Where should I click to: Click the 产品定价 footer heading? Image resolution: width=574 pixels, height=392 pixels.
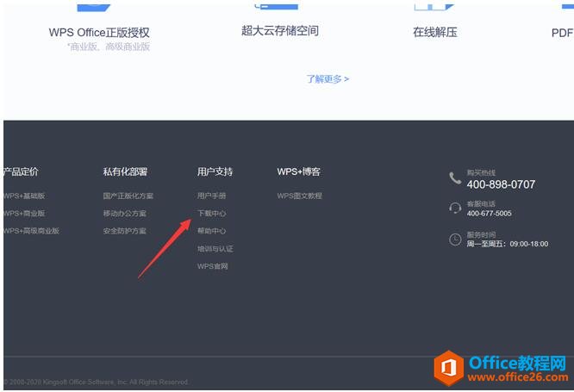tap(21, 171)
